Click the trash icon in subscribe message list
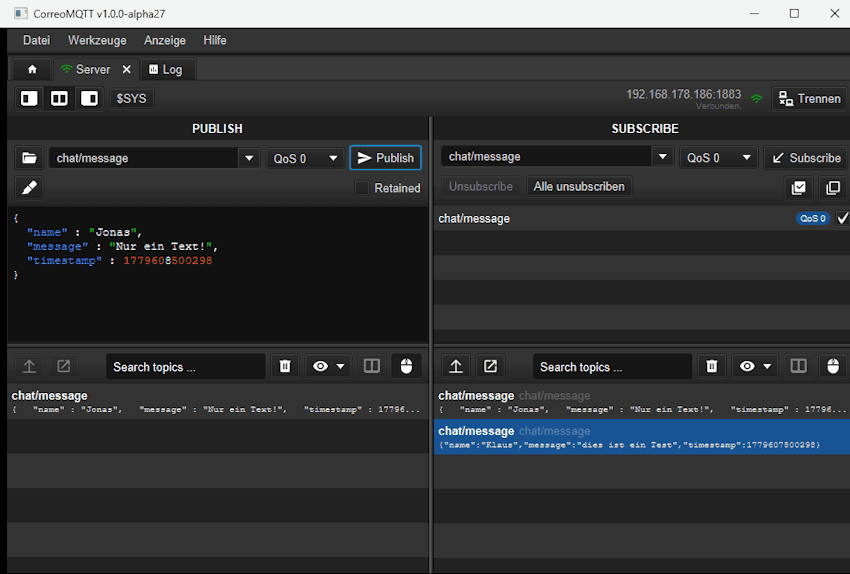Viewport: 850px width, 574px height. (x=712, y=366)
